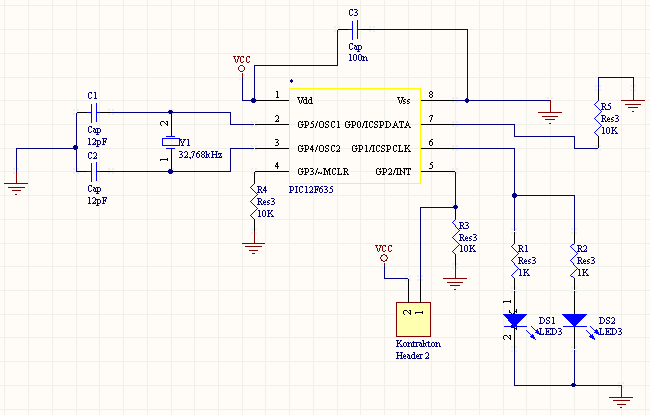This screenshot has width=650, height=415.
Task: Click the capacitor C1 symbol
Action: click(93, 113)
